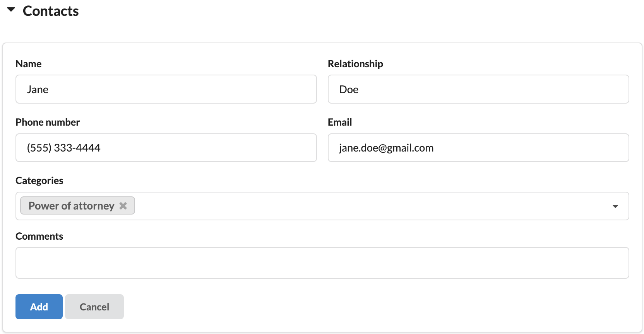Click blank panel space beside Cancel button

(348, 307)
